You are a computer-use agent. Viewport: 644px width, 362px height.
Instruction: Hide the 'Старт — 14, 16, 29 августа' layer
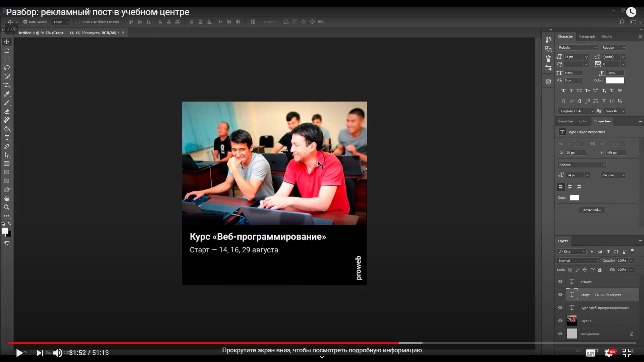[x=560, y=295]
